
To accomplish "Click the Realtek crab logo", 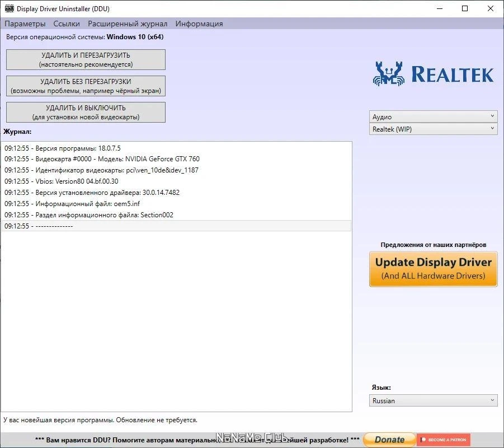I will (389, 74).
